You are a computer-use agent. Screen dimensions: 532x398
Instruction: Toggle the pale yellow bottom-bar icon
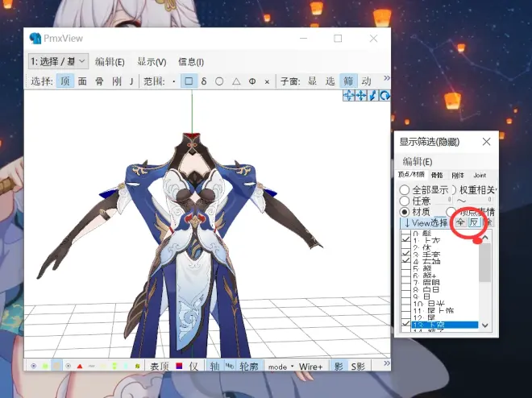tap(103, 366)
